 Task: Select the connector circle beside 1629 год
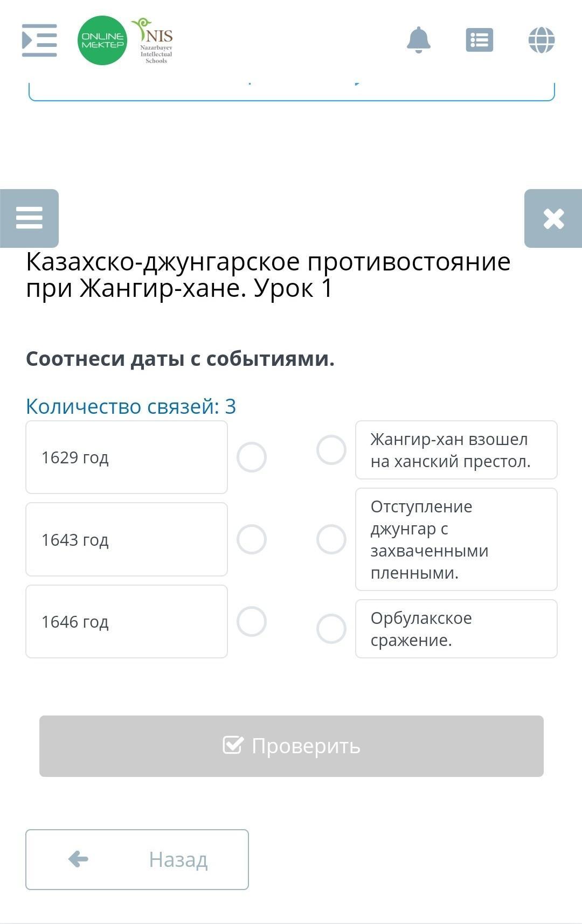[x=252, y=457]
